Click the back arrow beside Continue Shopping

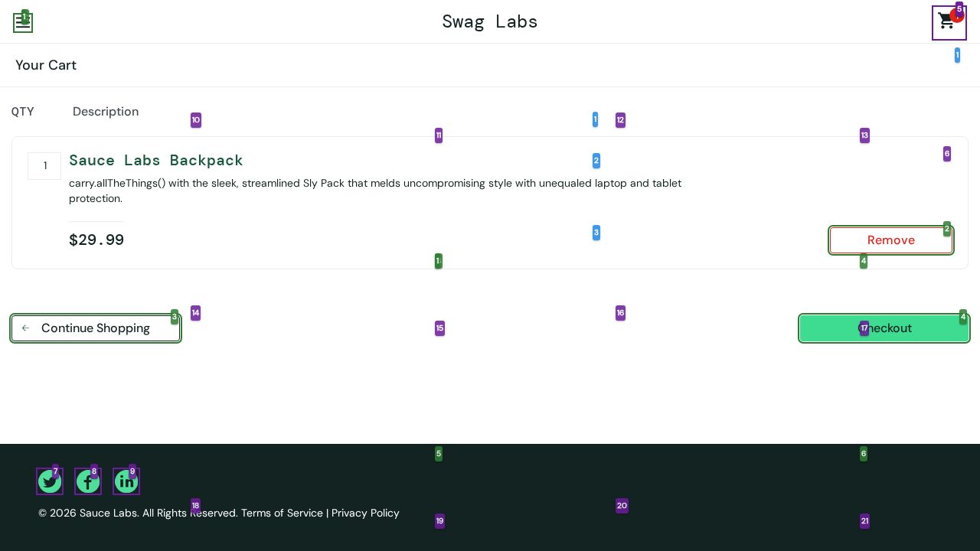point(25,328)
